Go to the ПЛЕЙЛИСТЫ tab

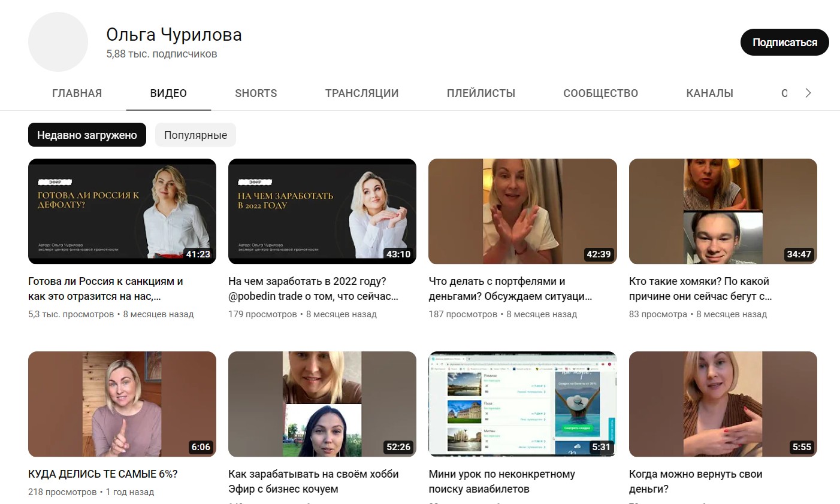(481, 93)
